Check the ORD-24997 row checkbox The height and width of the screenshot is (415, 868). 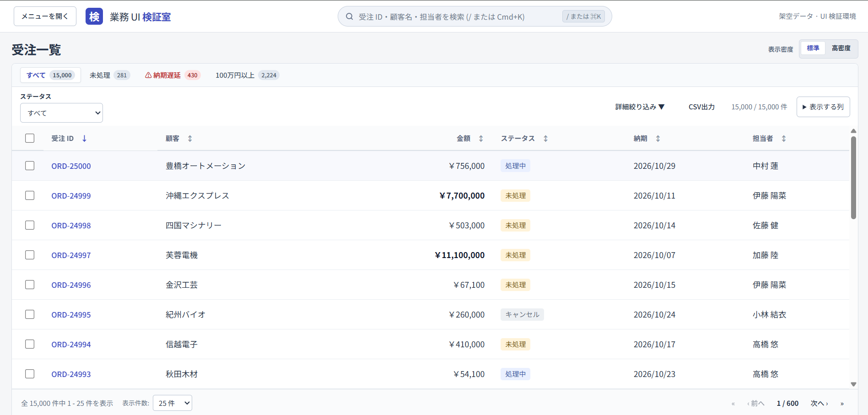click(x=30, y=255)
